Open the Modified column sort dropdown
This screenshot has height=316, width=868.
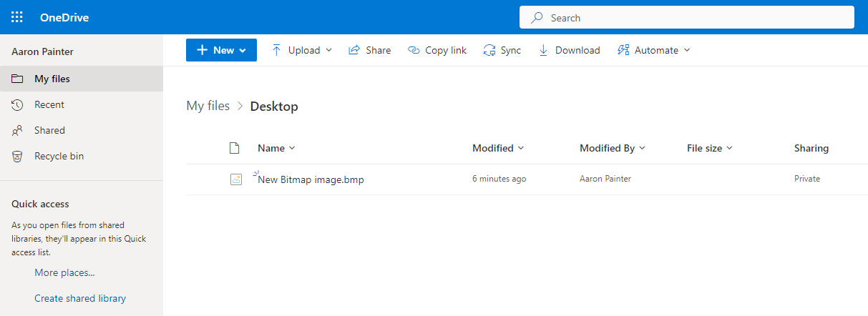point(521,148)
